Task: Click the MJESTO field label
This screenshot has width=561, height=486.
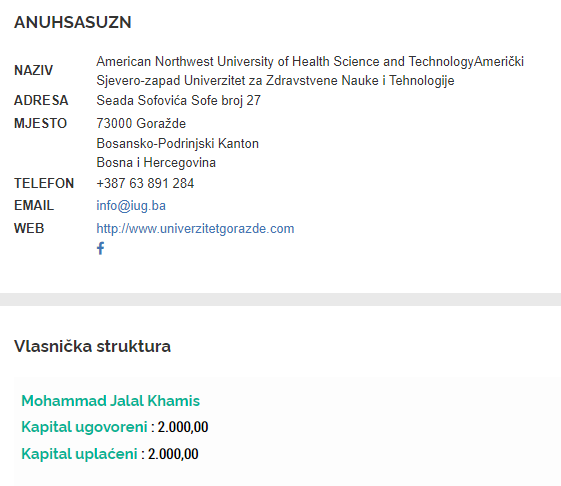Action: click(40, 123)
